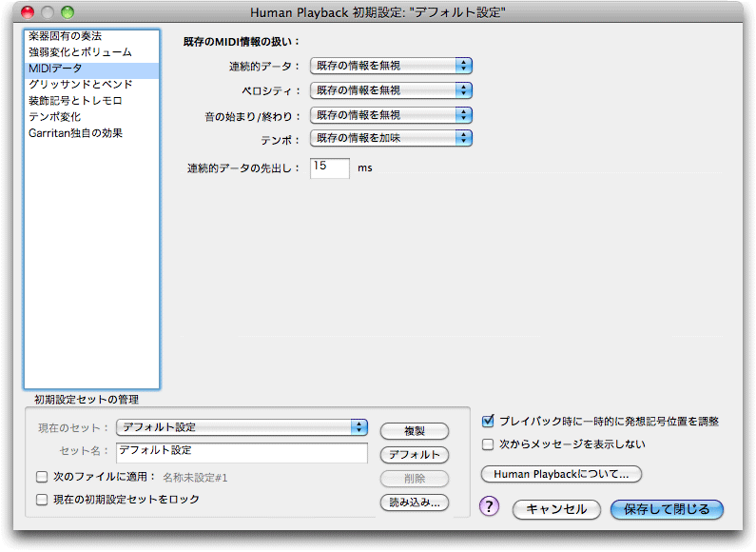The image size is (756, 552).
Task: Enable 次からメッセージを表示しない checkbox
Action: pyautogui.click(x=488, y=444)
